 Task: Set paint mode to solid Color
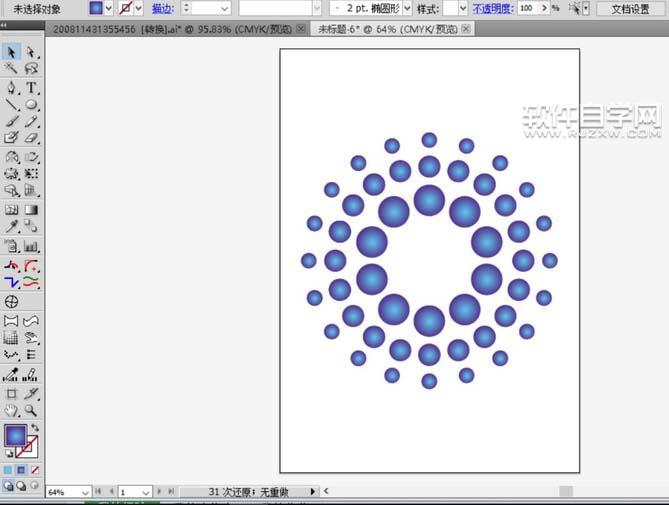click(8, 470)
